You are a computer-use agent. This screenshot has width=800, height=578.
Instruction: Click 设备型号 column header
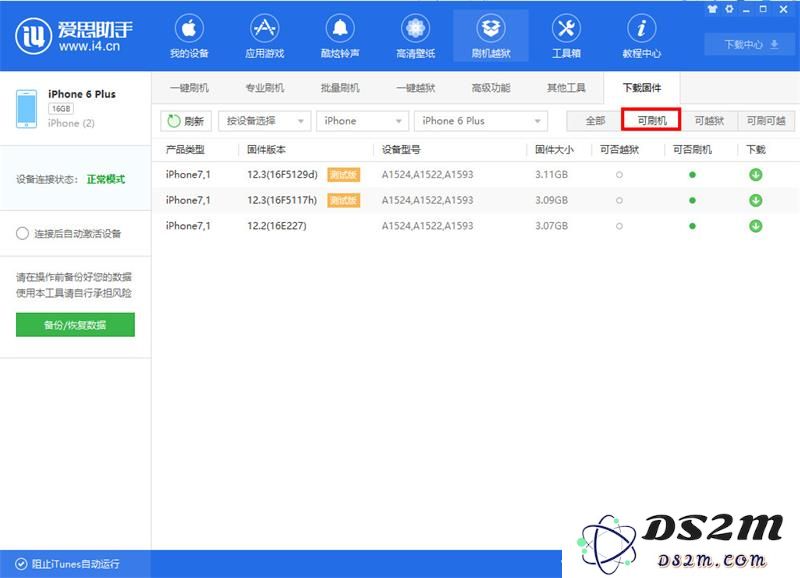[401, 149]
